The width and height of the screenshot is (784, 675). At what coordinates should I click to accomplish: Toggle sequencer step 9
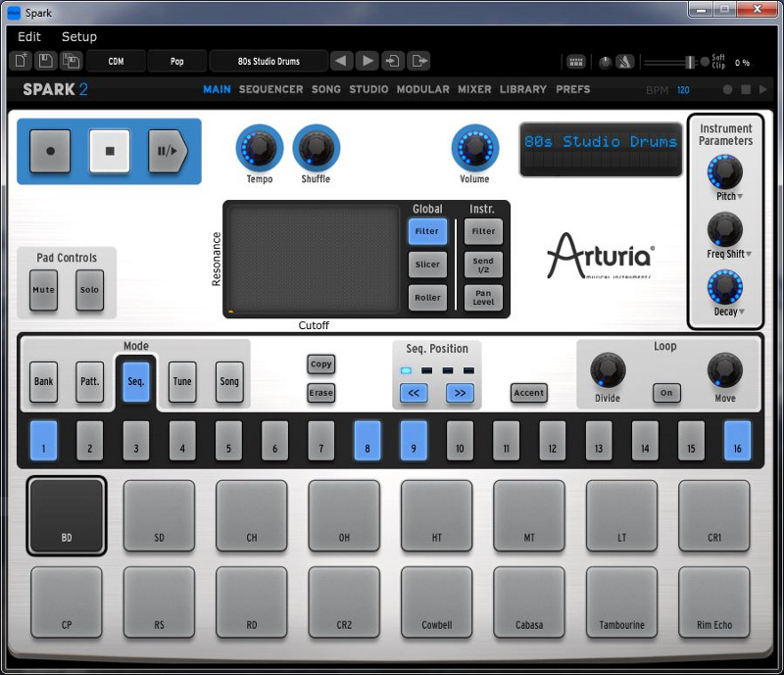click(414, 441)
